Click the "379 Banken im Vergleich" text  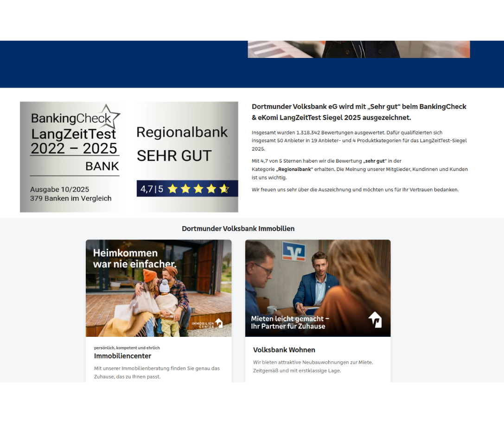pos(70,198)
